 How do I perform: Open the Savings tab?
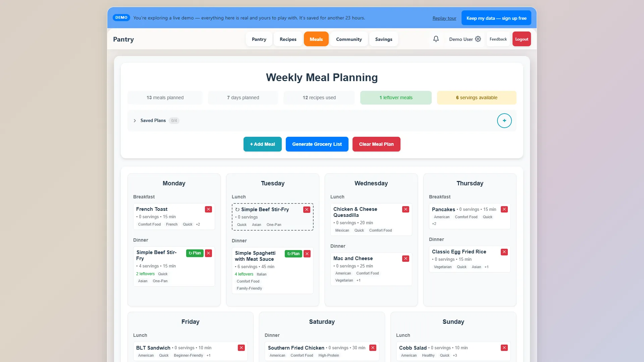pos(383,39)
